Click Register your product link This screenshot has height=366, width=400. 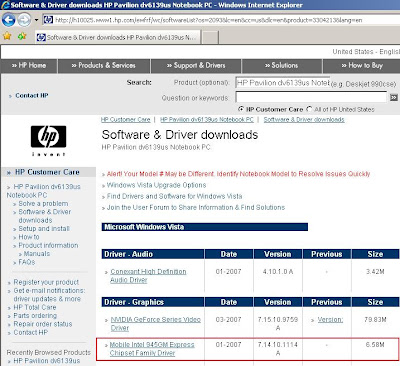46,282
